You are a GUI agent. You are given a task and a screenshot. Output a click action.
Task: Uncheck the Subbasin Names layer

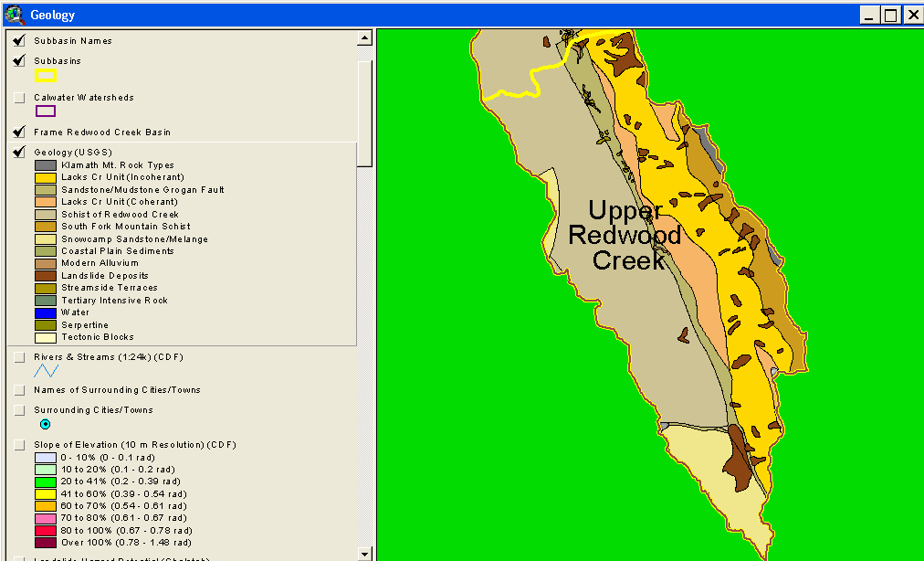(x=19, y=41)
